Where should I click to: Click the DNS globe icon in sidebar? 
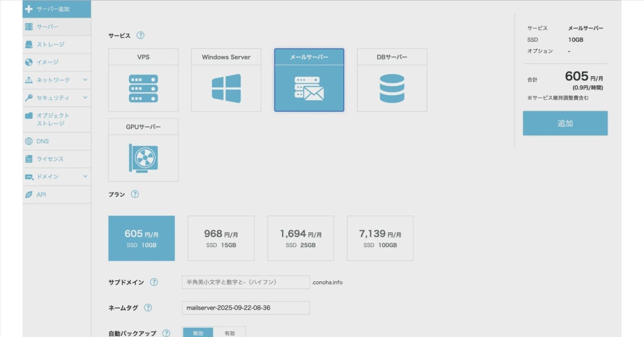point(29,141)
